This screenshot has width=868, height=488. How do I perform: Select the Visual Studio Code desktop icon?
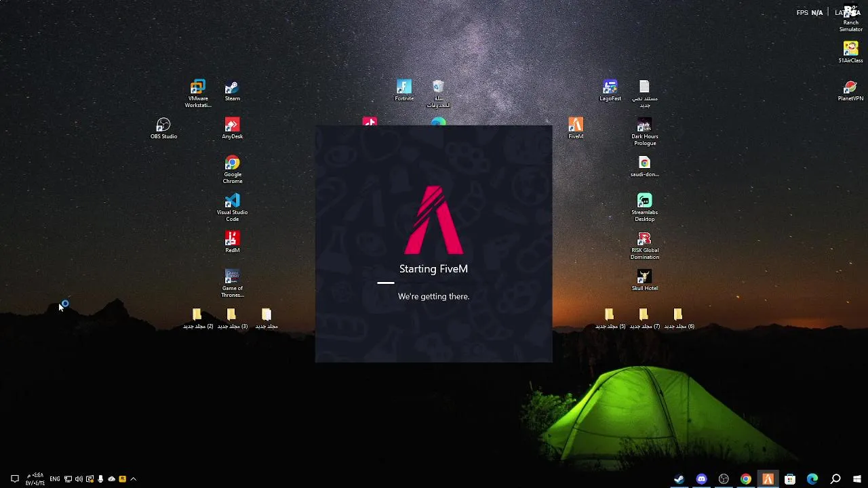pyautogui.click(x=232, y=207)
